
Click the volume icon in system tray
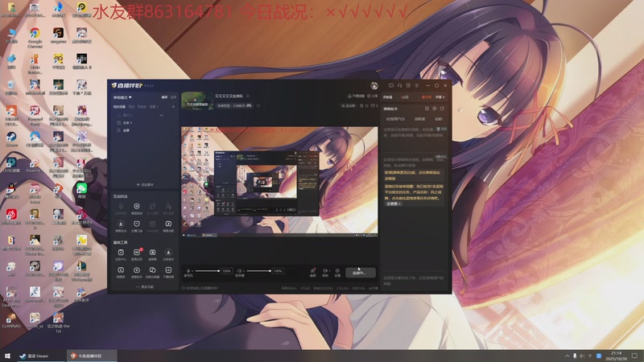pos(582,356)
